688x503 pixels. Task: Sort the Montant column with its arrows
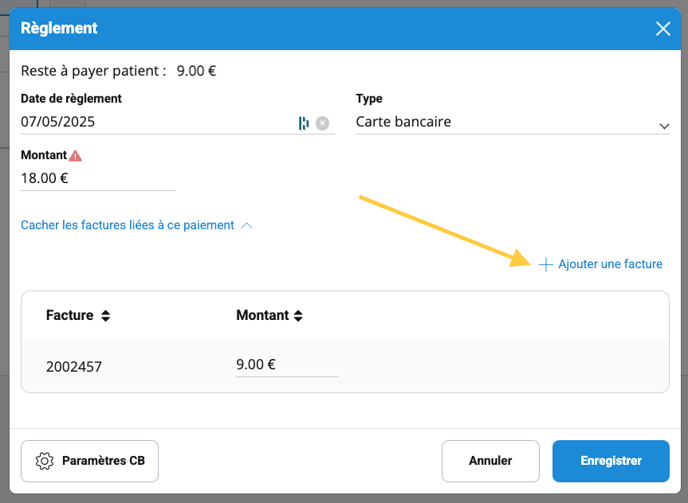click(x=298, y=316)
